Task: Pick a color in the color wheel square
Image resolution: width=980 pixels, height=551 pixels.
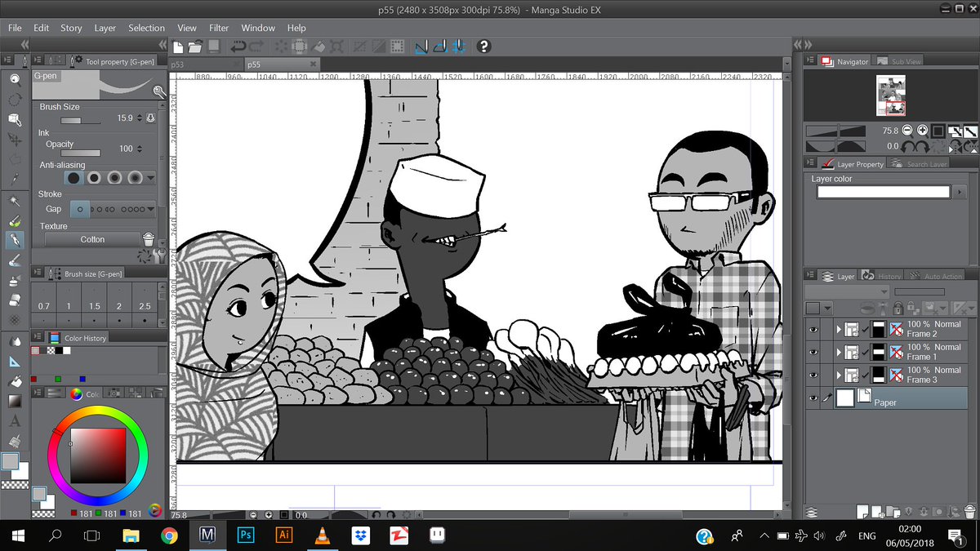Action: point(97,455)
